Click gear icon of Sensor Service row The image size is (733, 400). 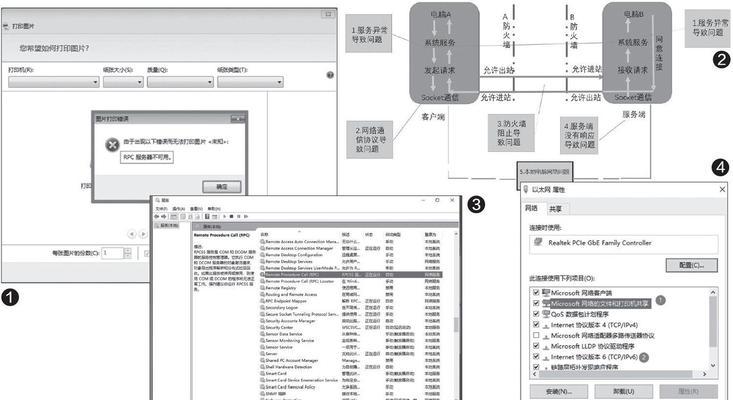click(263, 347)
